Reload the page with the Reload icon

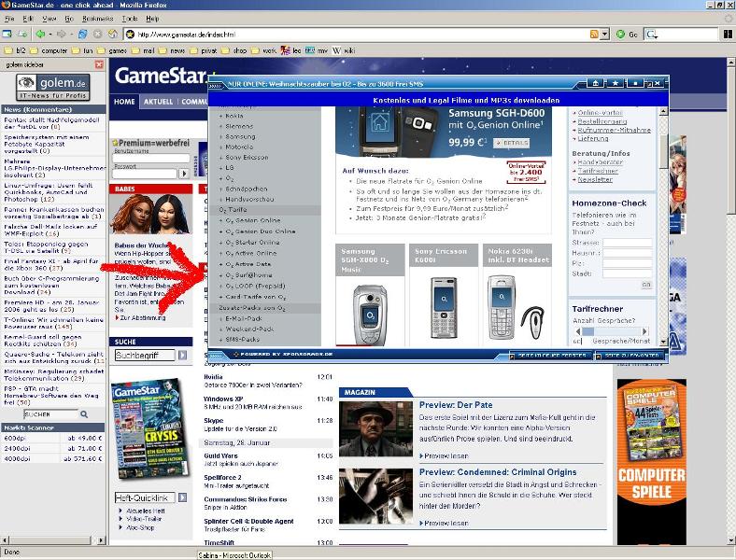pyautogui.click(x=82, y=34)
